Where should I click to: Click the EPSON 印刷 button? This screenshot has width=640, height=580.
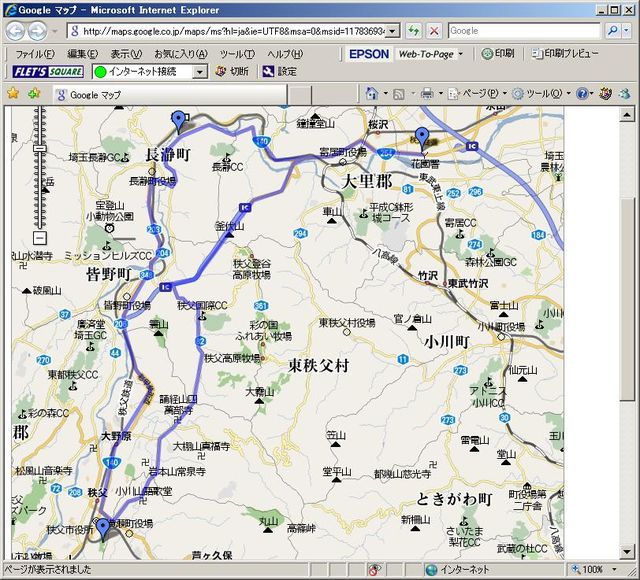(x=496, y=53)
